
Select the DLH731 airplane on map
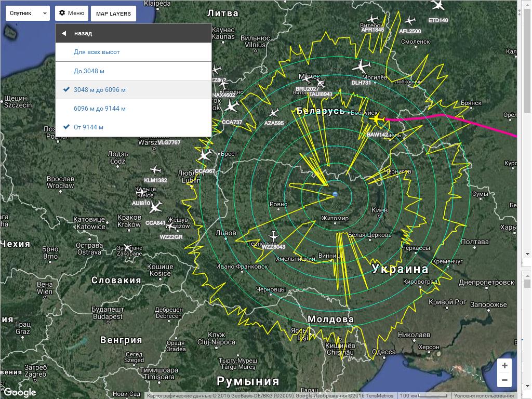click(x=361, y=67)
